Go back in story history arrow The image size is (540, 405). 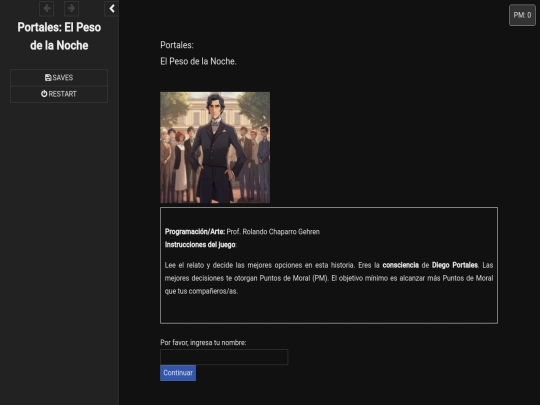(x=46, y=8)
